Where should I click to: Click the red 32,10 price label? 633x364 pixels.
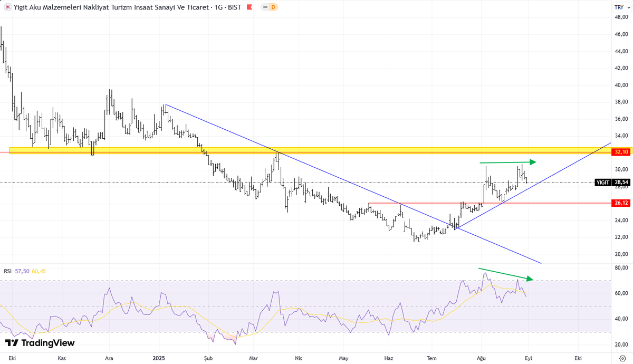coord(621,152)
